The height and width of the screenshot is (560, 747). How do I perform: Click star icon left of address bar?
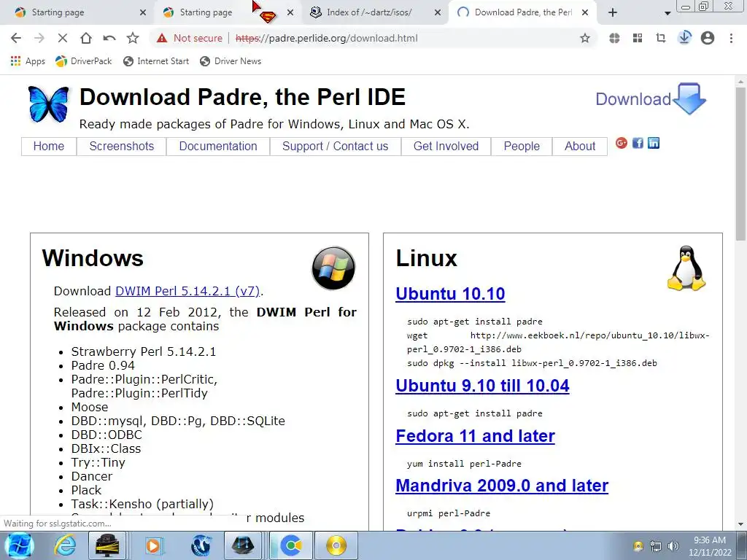pos(133,38)
